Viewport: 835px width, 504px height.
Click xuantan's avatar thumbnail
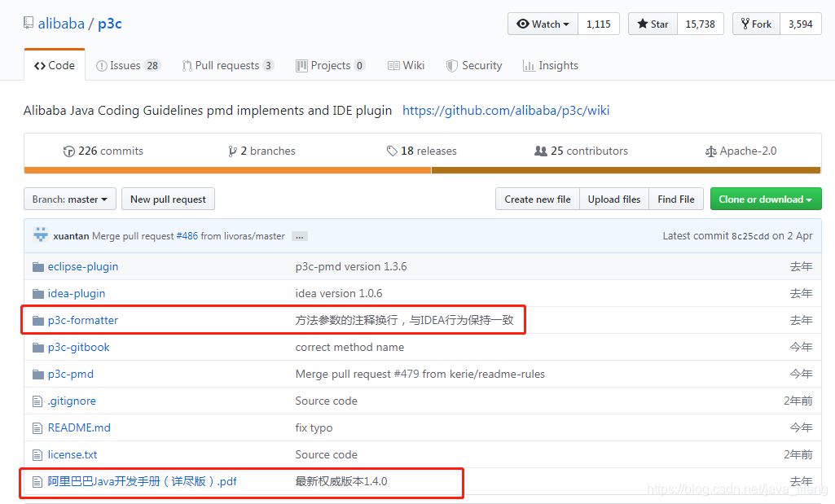tap(41, 235)
